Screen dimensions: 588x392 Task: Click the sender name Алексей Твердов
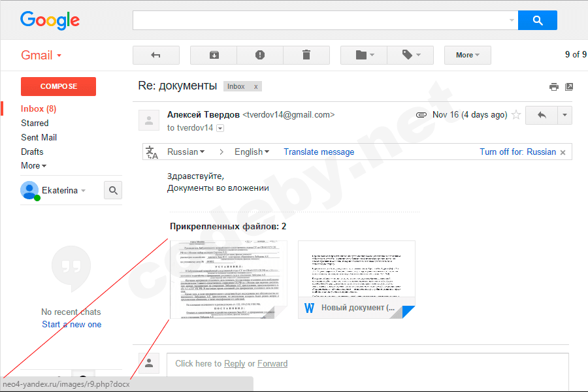click(x=203, y=115)
